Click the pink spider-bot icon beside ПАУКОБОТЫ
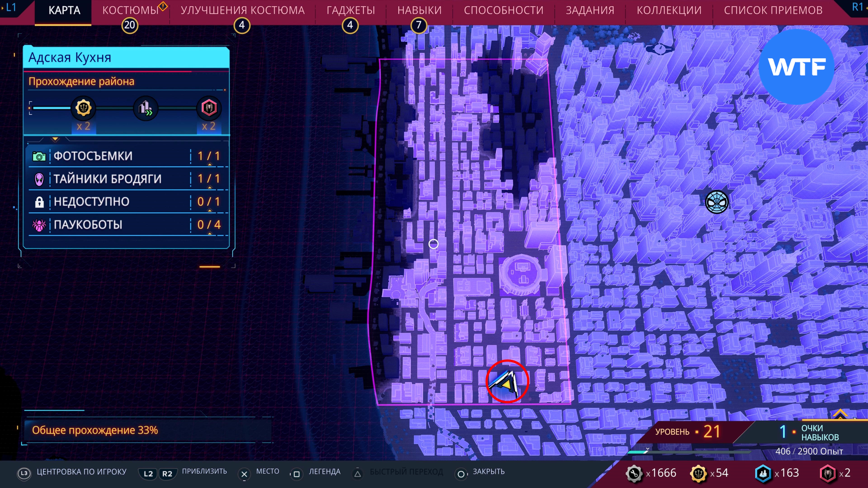 click(x=39, y=225)
